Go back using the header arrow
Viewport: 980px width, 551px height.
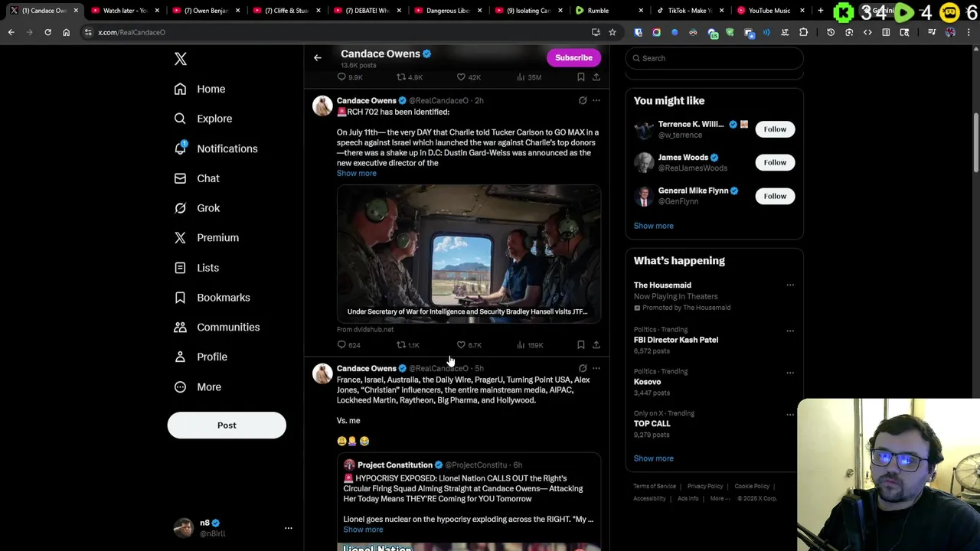point(317,57)
